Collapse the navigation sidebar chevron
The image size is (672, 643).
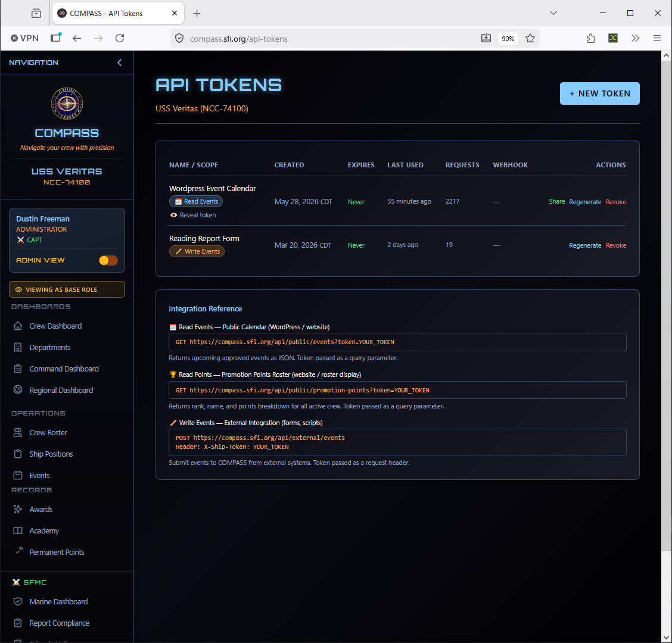pyautogui.click(x=120, y=63)
